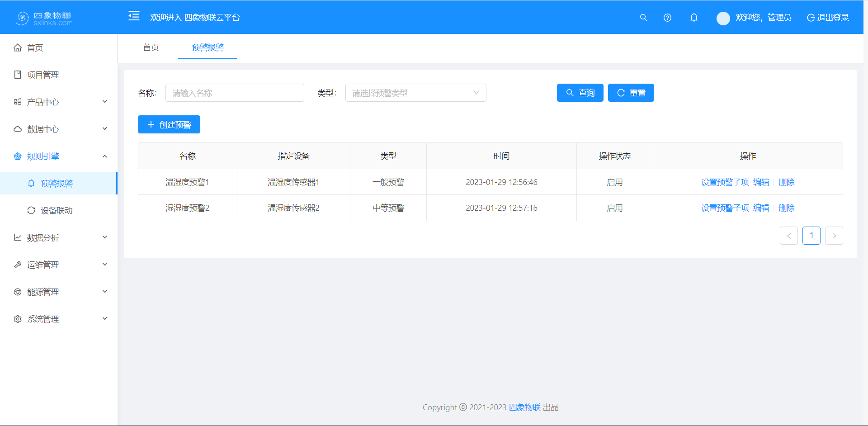The image size is (868, 426).
Task: Select page 1 in the pagination control
Action: pos(811,235)
